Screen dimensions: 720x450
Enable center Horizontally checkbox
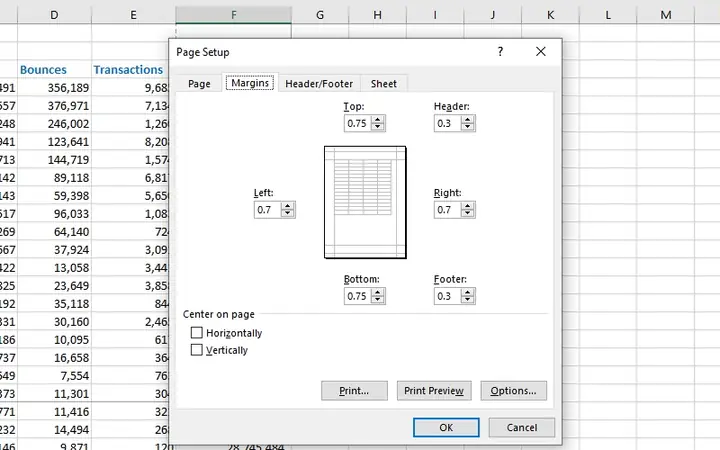pos(197,332)
